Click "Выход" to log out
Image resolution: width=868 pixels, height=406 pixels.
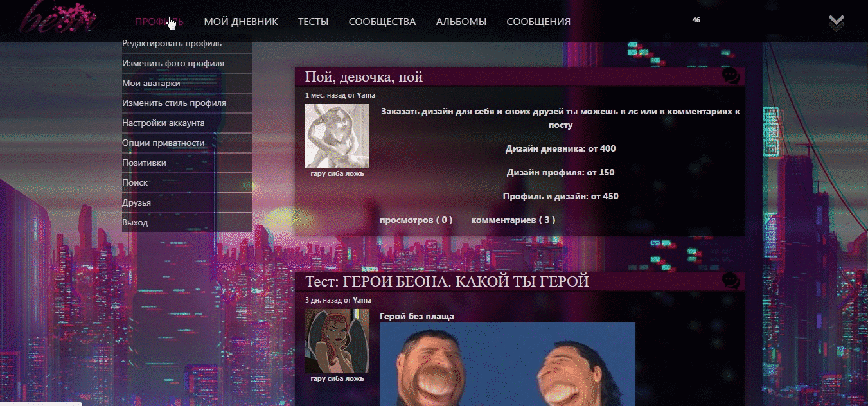click(x=135, y=223)
